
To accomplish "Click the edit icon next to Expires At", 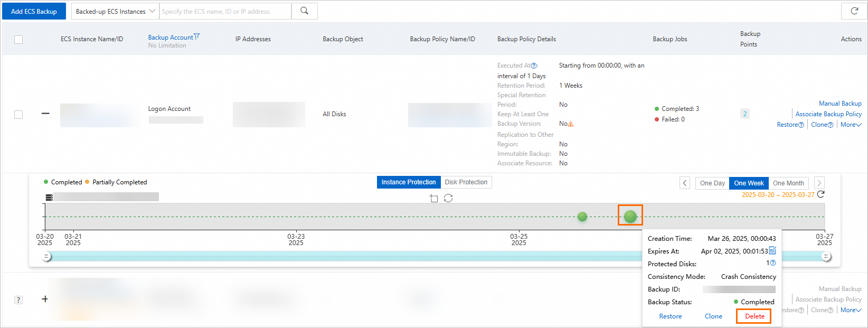I will pyautogui.click(x=772, y=250).
